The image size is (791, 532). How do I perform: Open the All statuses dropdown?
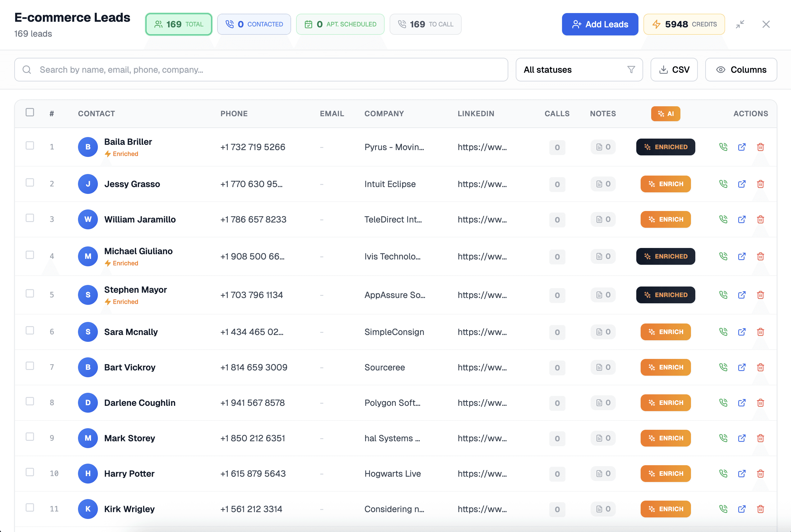(x=579, y=69)
